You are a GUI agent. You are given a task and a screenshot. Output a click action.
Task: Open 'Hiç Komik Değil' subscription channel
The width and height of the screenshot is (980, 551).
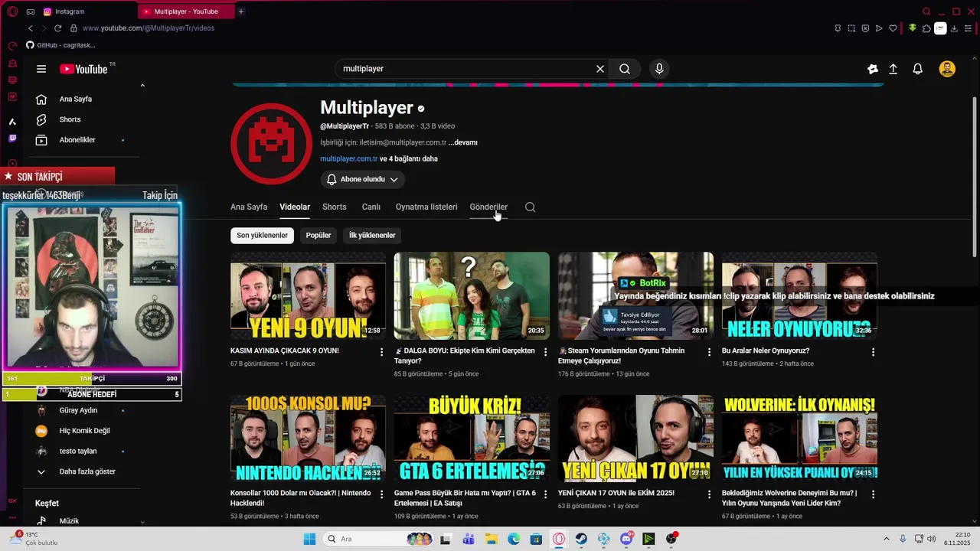coord(84,431)
